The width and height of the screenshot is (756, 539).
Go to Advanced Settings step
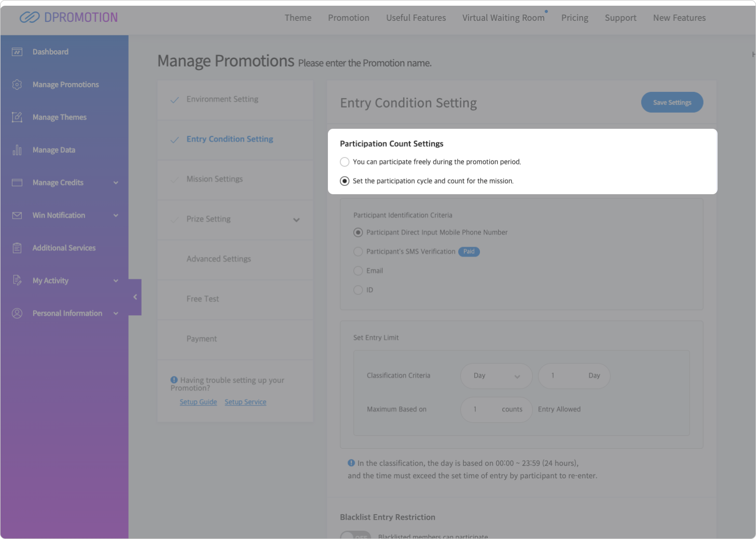tap(236, 260)
